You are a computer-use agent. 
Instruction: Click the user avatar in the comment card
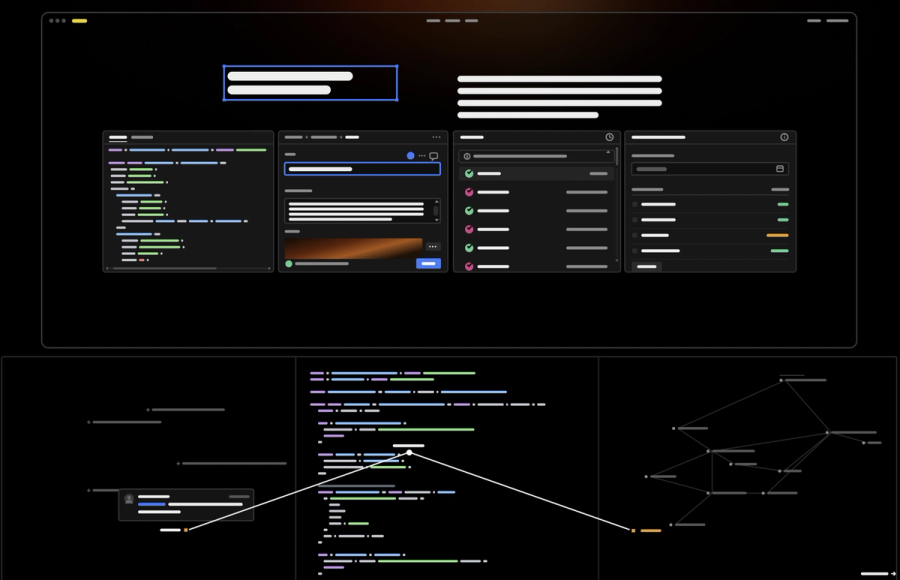click(129, 499)
